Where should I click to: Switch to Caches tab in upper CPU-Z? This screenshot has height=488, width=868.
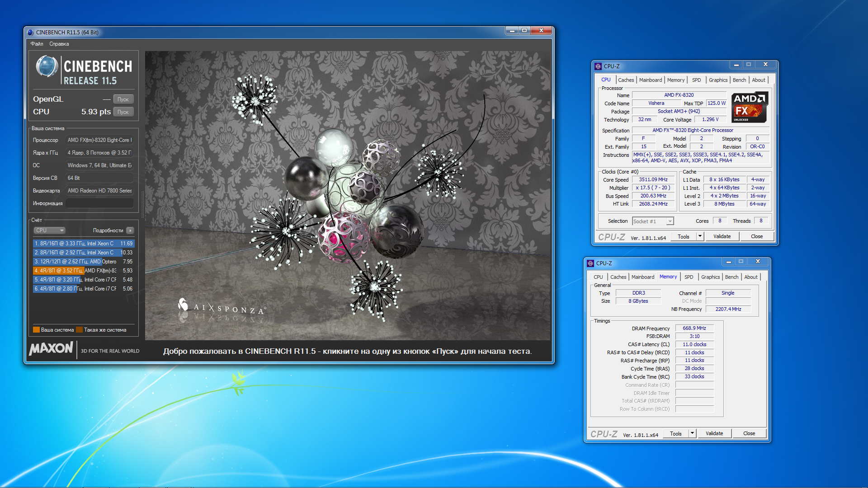click(626, 80)
